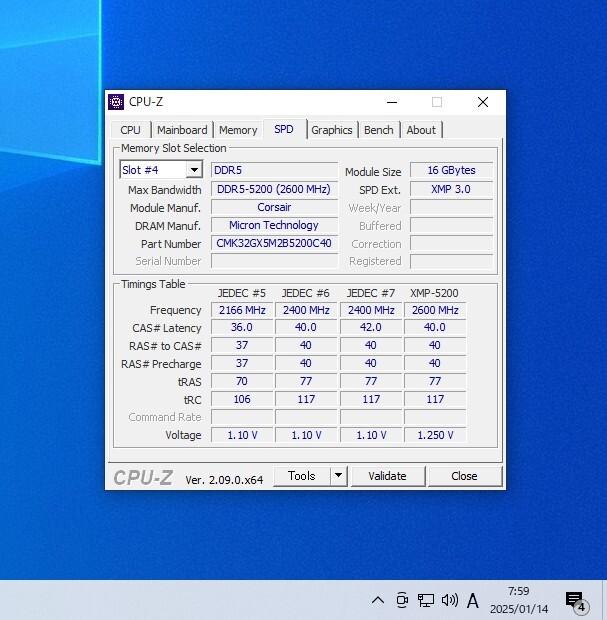Viewport: 607px width, 620px height.
Task: Open the notification center icon
Action: click(576, 601)
